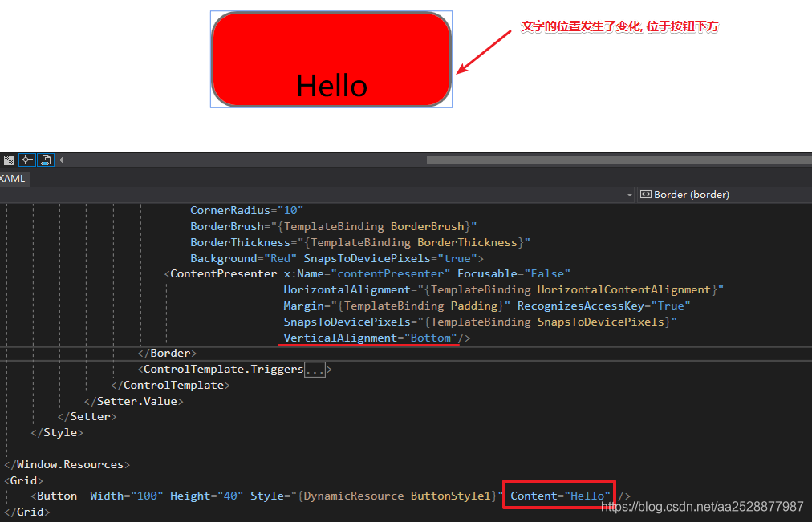Click the closing </Style> tag

click(57, 432)
